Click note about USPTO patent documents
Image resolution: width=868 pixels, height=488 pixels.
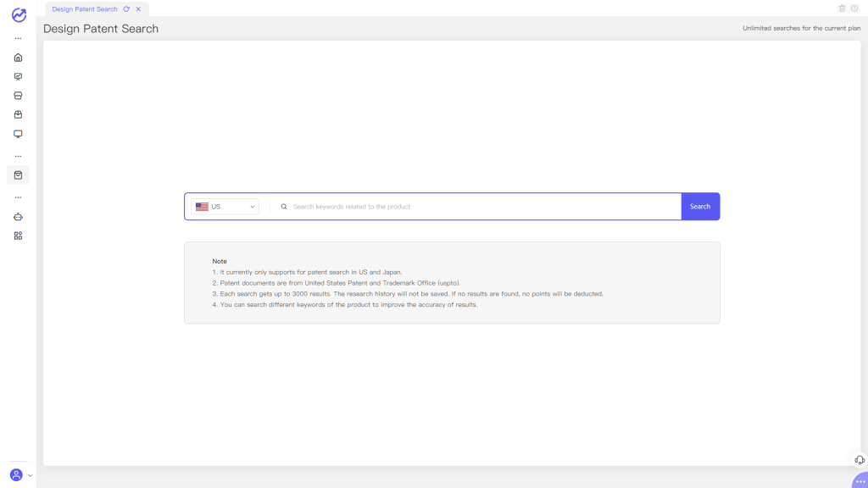336,283
